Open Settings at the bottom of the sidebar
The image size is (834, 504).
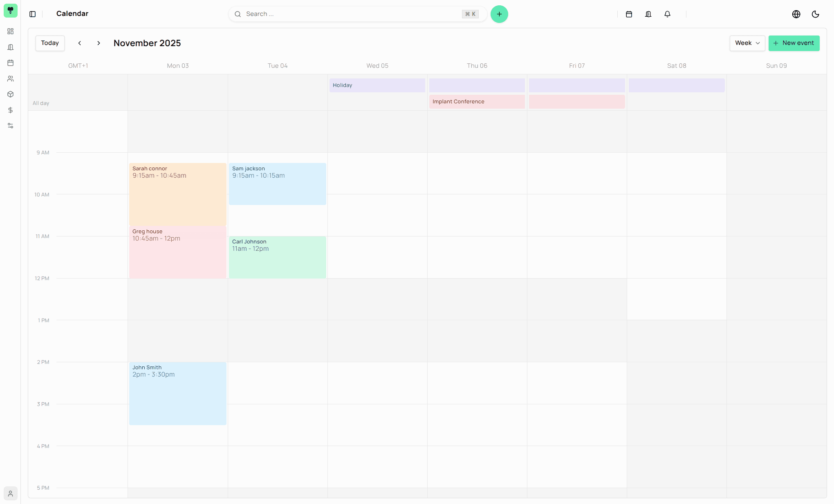pos(11,126)
